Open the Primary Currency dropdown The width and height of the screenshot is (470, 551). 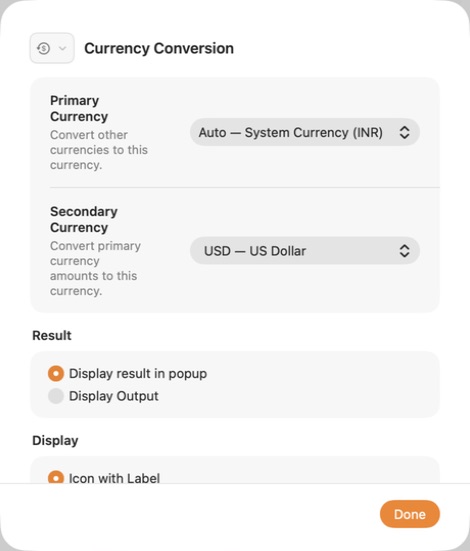305,132
